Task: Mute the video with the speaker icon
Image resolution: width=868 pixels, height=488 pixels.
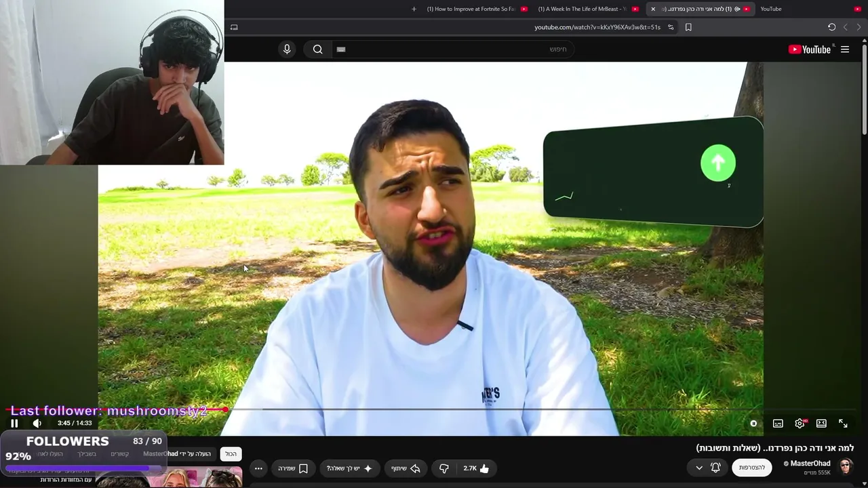Action: click(x=37, y=423)
